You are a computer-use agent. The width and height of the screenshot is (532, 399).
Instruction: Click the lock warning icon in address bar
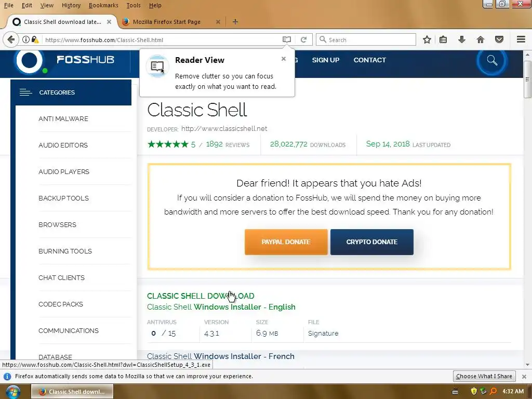[x=35, y=39]
